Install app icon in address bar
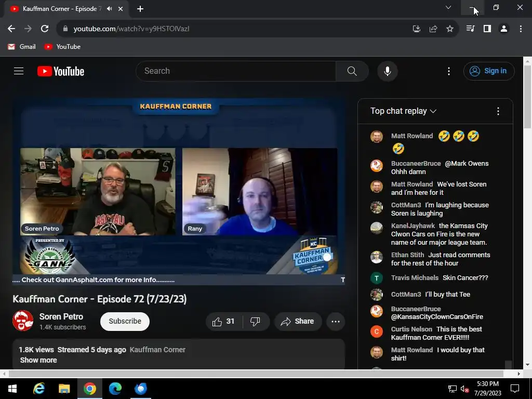532x399 pixels. [x=416, y=29]
